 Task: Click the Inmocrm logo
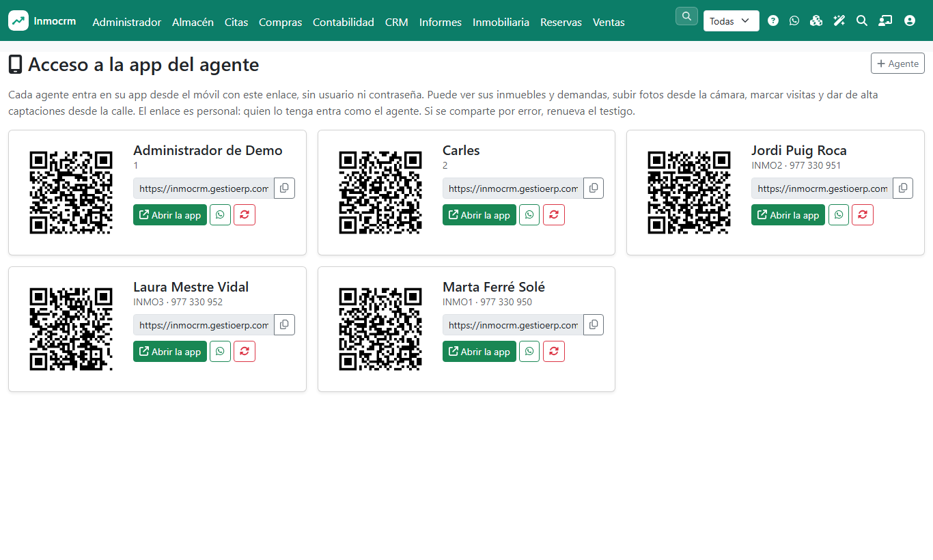(x=42, y=20)
